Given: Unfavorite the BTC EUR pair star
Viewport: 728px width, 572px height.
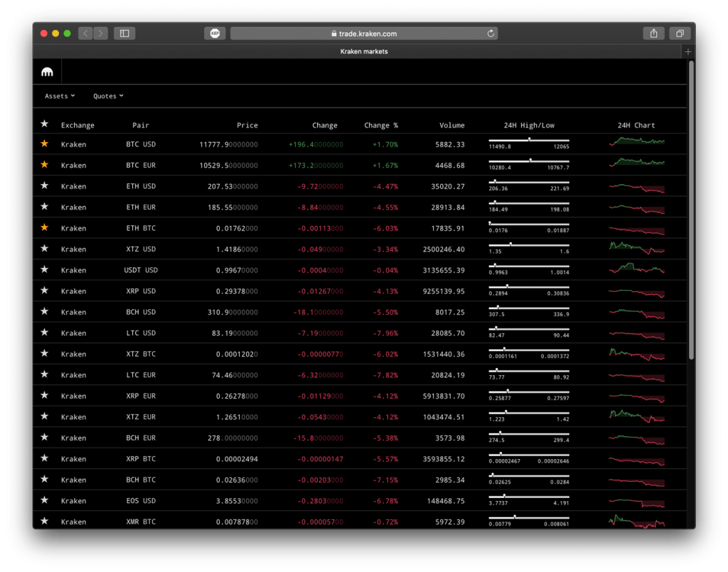Looking at the screenshot, I should [x=45, y=165].
